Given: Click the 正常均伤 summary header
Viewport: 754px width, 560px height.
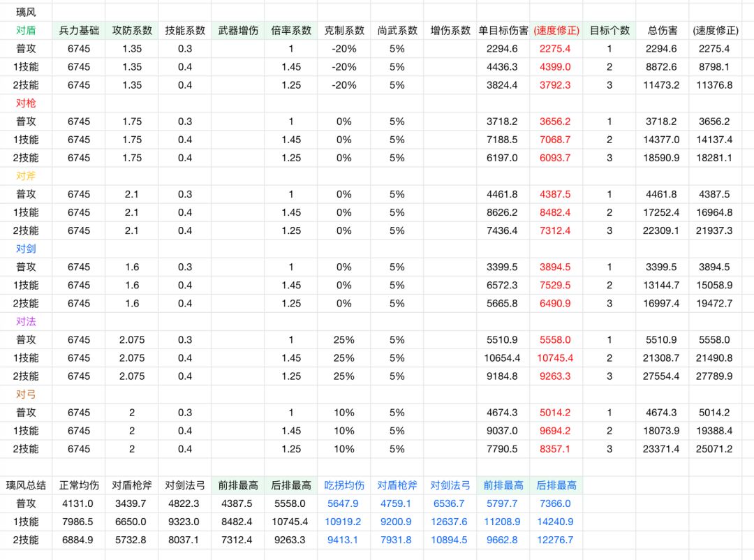Looking at the screenshot, I should click(79, 485).
